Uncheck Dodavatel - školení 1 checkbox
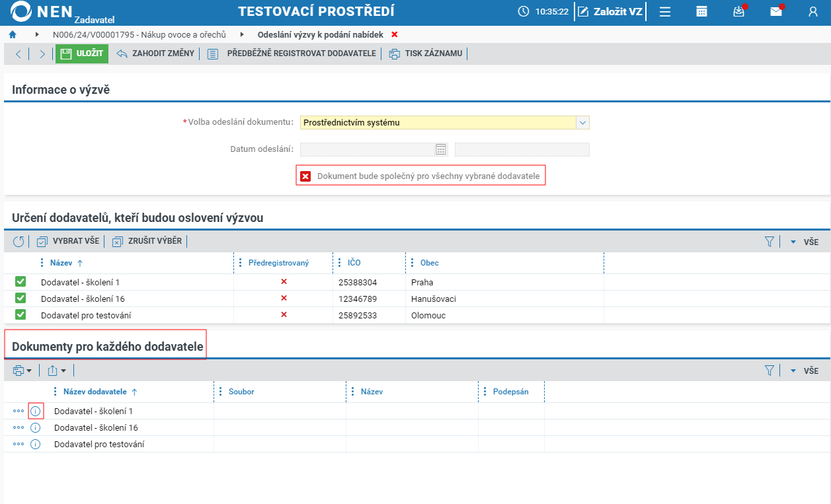 point(20,282)
